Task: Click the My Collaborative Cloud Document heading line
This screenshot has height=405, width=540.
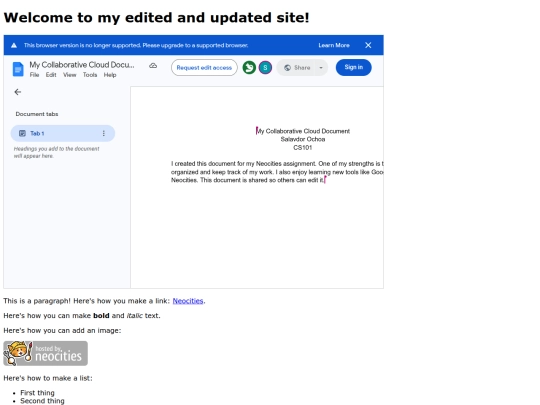Action: pos(303,131)
